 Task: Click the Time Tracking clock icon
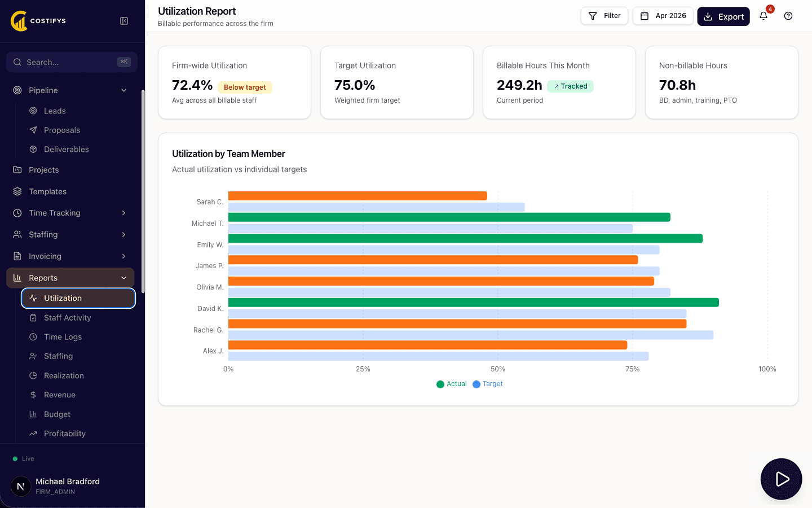click(17, 213)
